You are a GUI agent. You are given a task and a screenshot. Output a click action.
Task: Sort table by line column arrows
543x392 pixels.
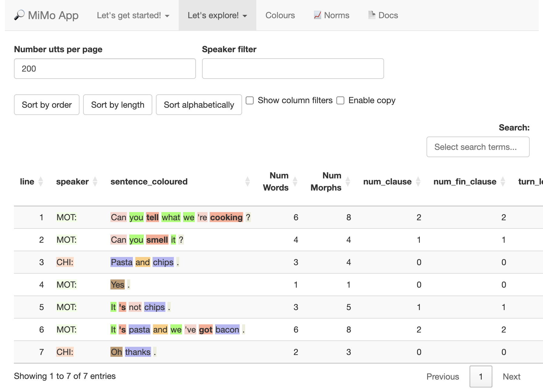(x=41, y=181)
